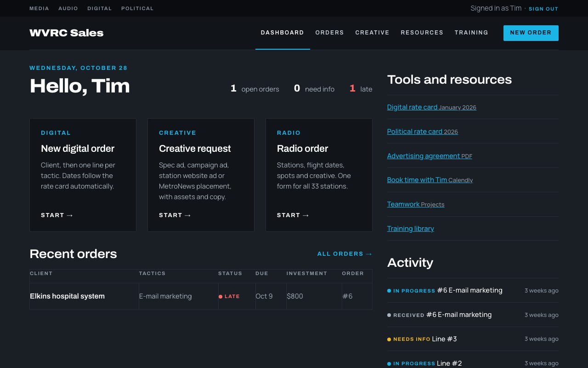588x368 pixels.
Task: Start a New digital order
Action: (x=83, y=175)
